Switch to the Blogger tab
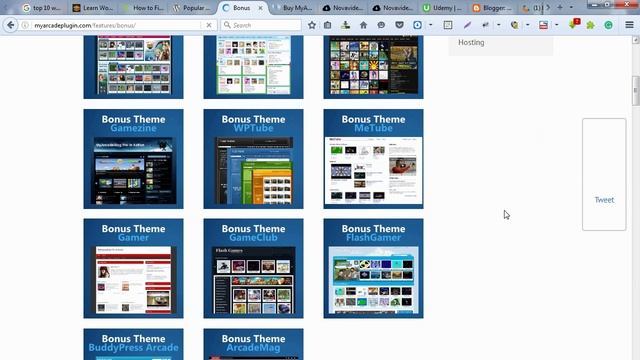Screen dimensions: 640x360 point(492,8)
